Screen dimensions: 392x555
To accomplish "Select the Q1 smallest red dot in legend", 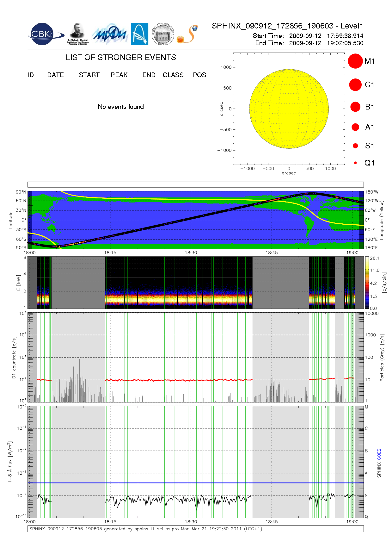I will click(x=355, y=163).
